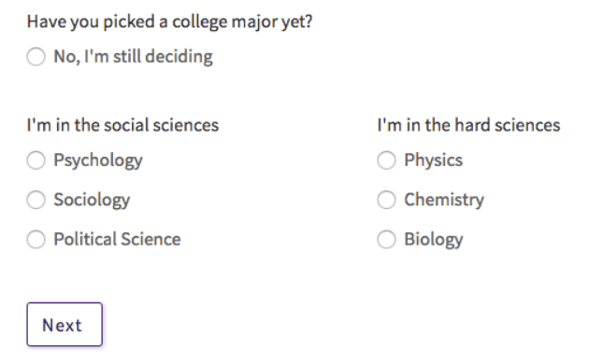Select the Political Science radio circle
Image resolution: width=604 pixels, height=364 pixels.
(36, 239)
